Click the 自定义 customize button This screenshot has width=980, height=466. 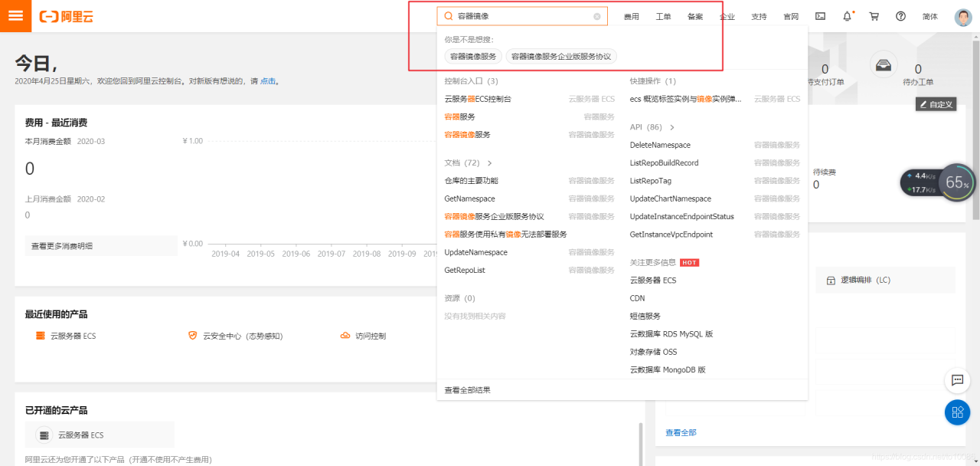pyautogui.click(x=936, y=104)
